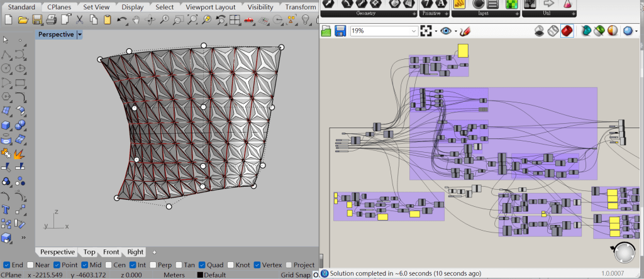Select the Circle tool in left sidebar
The image size is (644, 279).
pyautogui.click(x=6, y=68)
